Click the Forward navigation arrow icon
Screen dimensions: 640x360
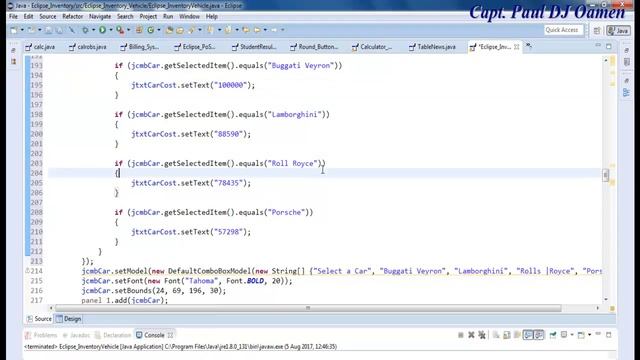[x=274, y=30]
